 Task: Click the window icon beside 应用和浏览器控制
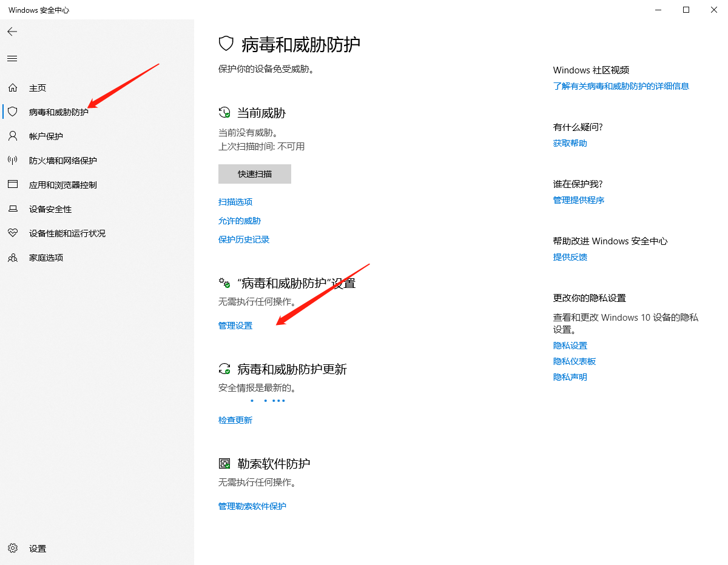[x=13, y=185]
